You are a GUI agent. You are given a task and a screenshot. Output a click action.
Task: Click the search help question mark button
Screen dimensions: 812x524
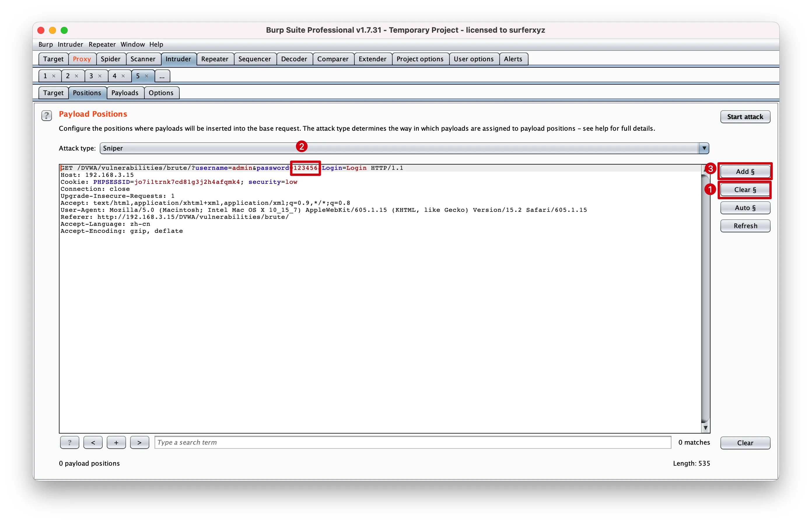pos(70,442)
